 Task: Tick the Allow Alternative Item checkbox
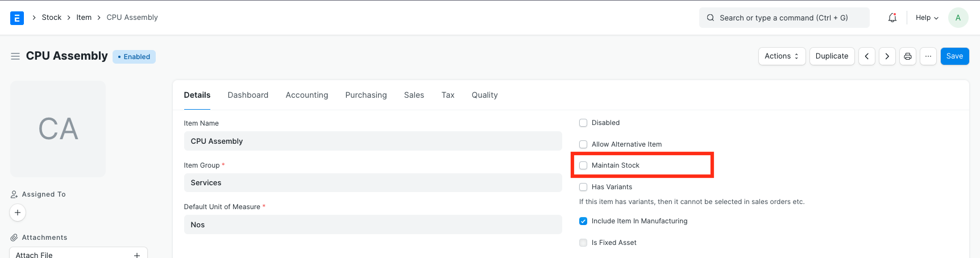[x=583, y=144]
